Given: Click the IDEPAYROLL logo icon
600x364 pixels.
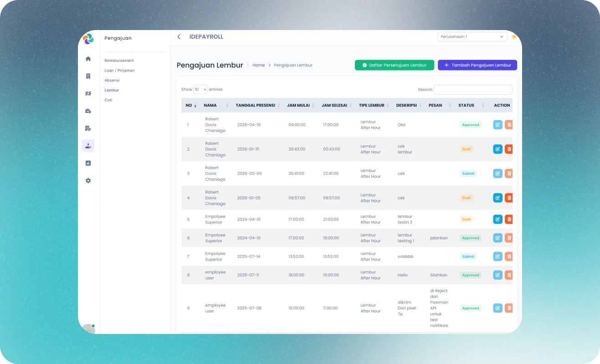Looking at the screenshot, I should [x=88, y=39].
